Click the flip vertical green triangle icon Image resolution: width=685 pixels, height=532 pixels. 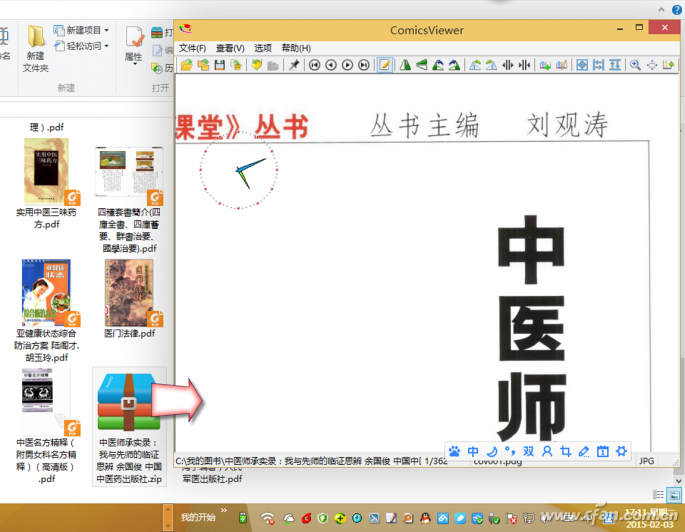point(422,66)
